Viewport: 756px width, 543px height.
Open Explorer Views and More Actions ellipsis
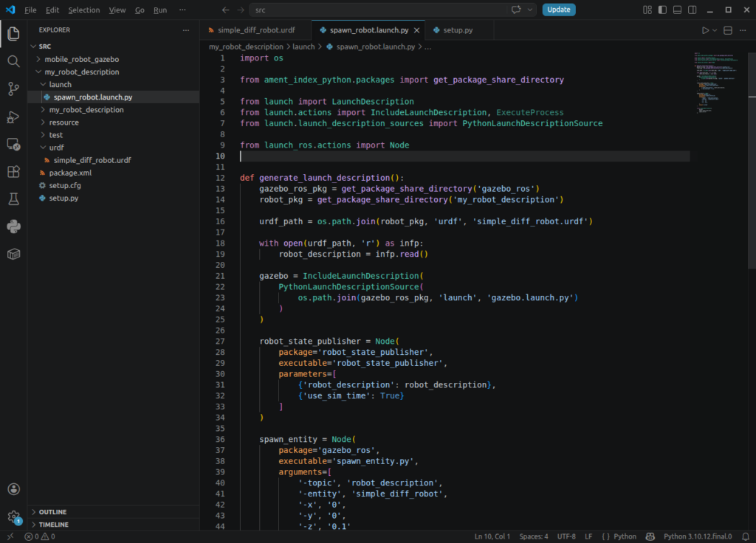click(x=186, y=30)
